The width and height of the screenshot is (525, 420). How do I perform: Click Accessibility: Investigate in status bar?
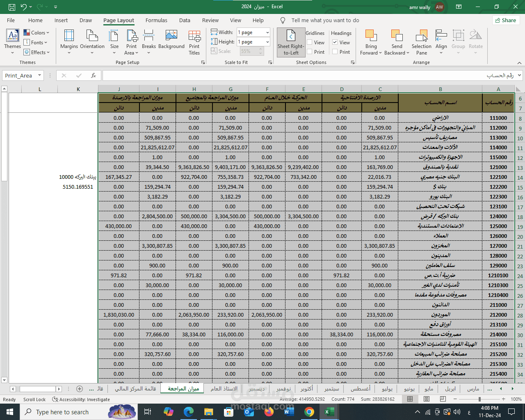pyautogui.click(x=81, y=399)
